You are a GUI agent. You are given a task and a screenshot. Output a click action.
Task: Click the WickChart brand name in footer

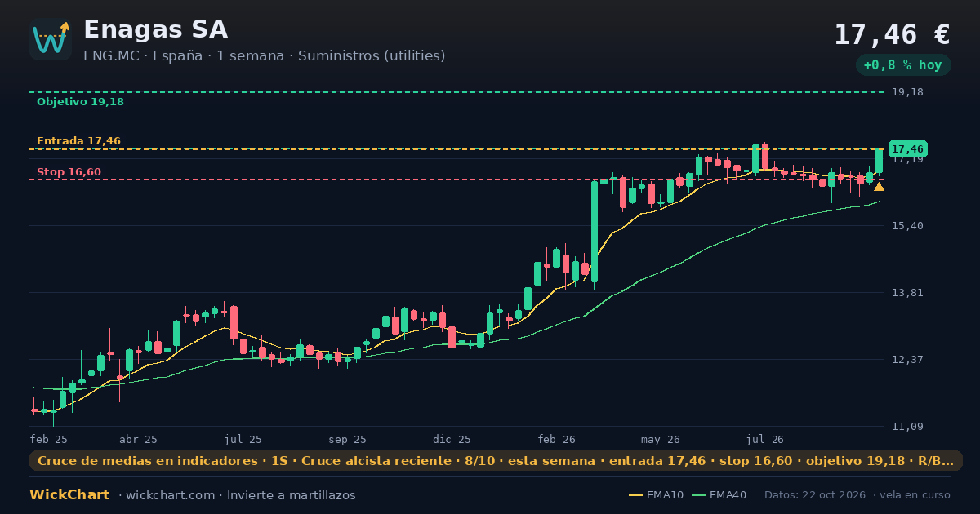coord(69,495)
